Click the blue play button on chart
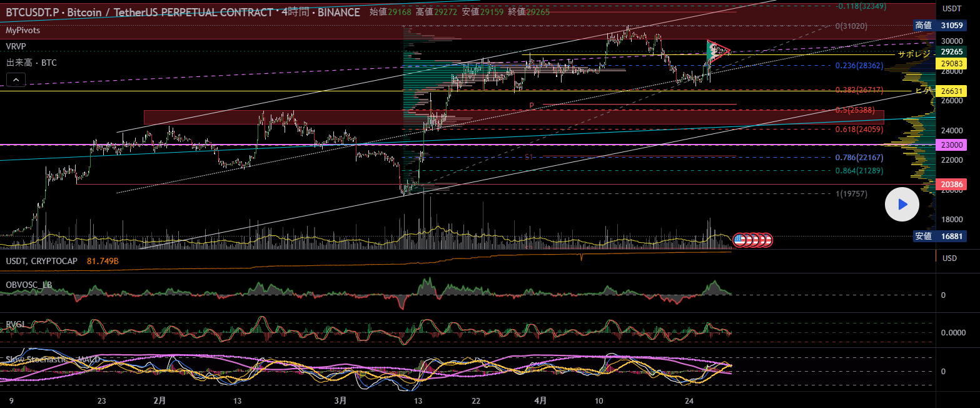The height and width of the screenshot is (408, 980). [902, 205]
